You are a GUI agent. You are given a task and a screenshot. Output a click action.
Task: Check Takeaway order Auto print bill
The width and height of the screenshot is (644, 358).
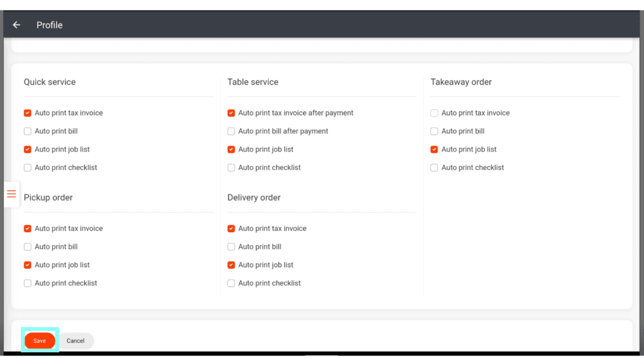point(434,131)
